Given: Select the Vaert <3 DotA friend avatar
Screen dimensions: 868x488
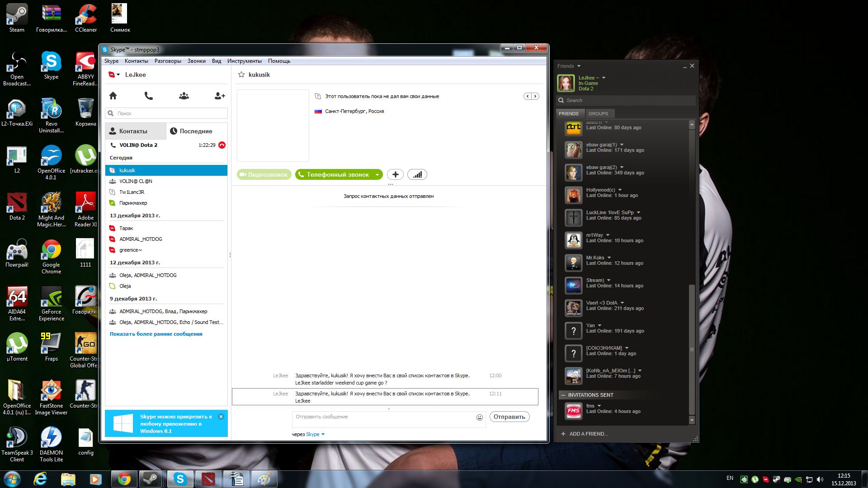Looking at the screenshot, I should coord(574,308).
